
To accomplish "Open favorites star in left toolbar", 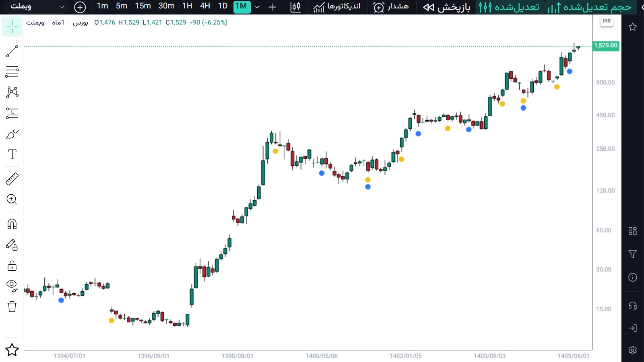I will tap(12, 350).
